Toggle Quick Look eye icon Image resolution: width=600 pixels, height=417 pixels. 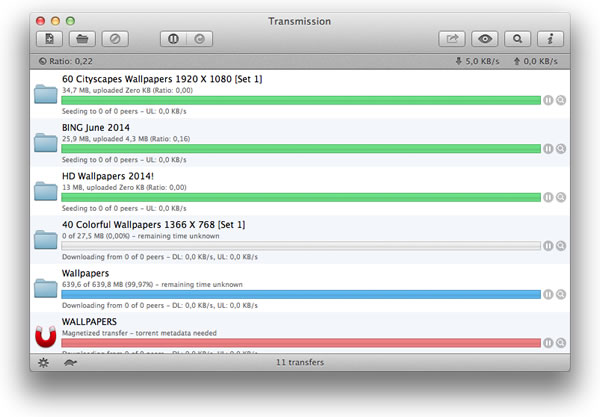pos(485,39)
